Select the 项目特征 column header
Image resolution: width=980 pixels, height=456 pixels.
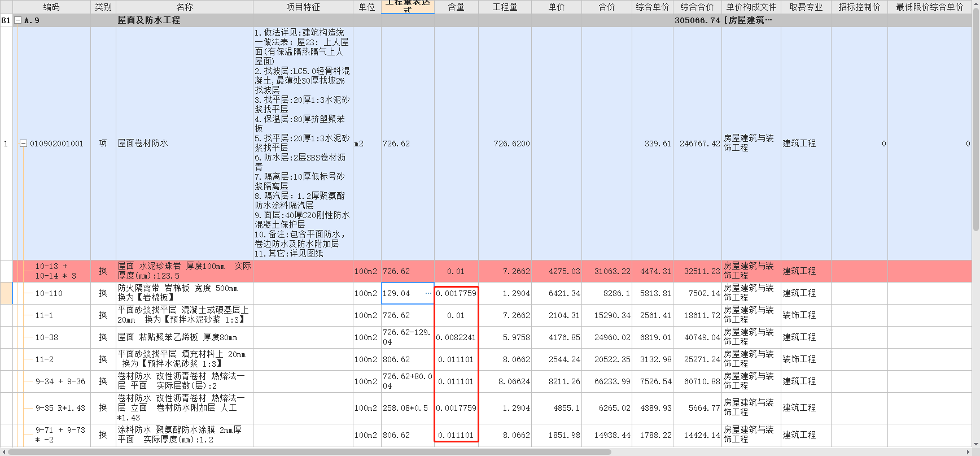point(303,7)
